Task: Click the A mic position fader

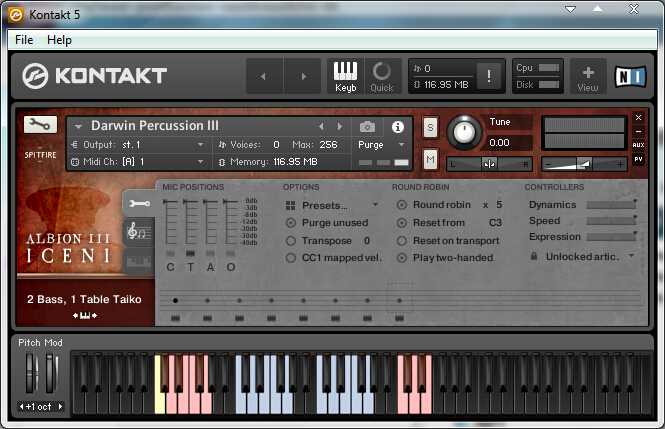Action: point(210,223)
